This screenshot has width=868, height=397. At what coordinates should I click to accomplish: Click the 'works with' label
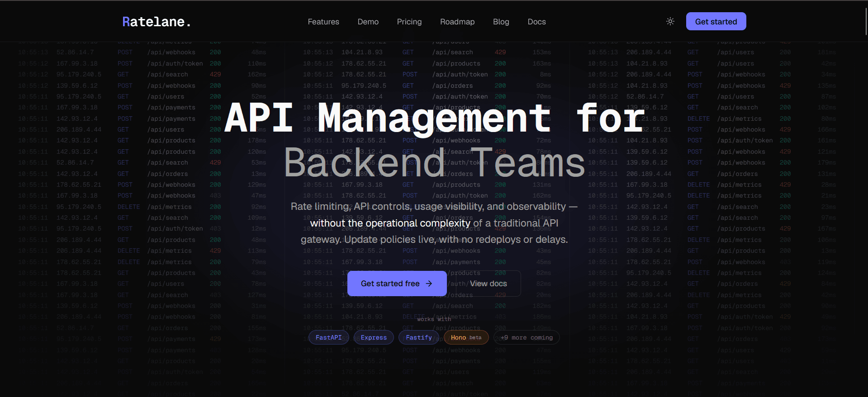[434, 319]
